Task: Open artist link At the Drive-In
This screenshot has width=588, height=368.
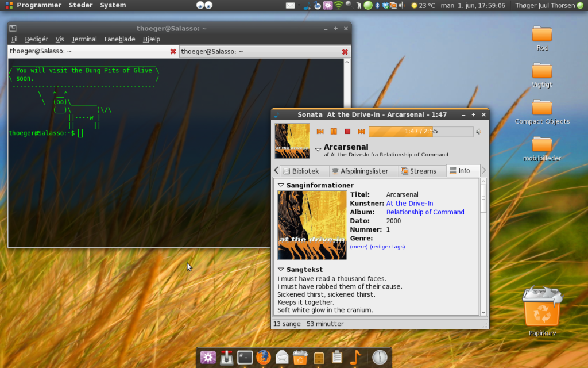Action: pos(409,203)
